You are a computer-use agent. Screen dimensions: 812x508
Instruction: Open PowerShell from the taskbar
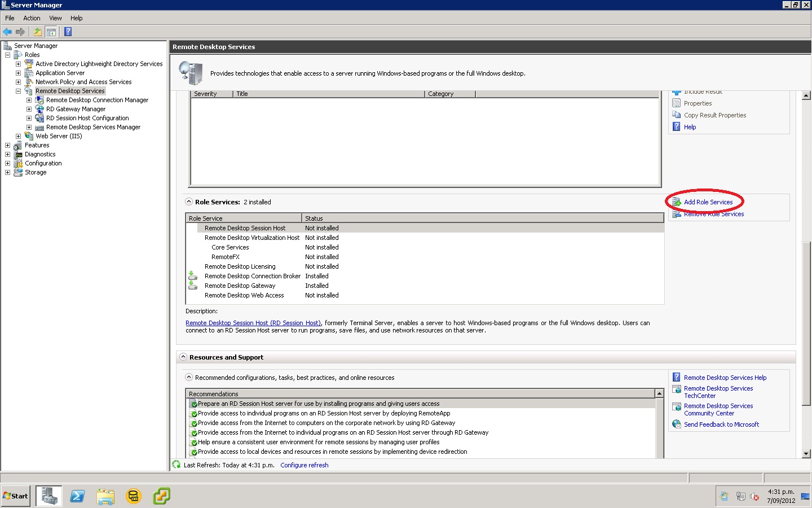coord(77,496)
